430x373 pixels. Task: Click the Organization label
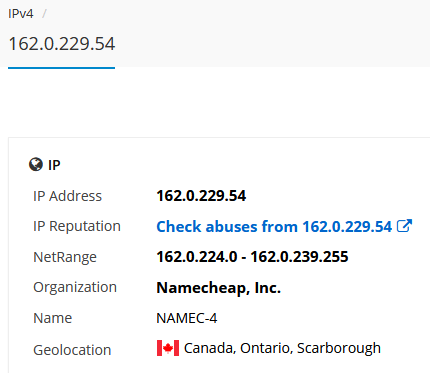pos(75,287)
